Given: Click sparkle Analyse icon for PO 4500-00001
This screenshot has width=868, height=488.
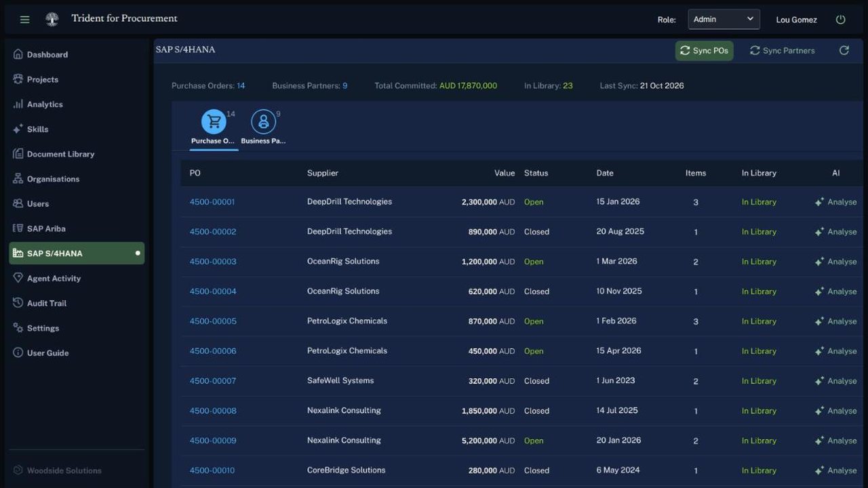Looking at the screenshot, I should tap(819, 202).
